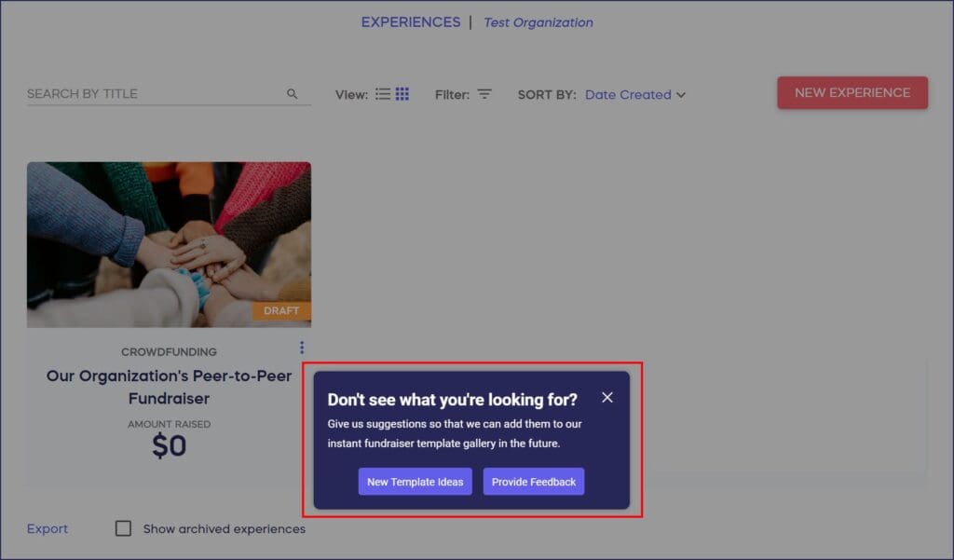954x560 pixels.
Task: Click the Export link
Action: (x=48, y=528)
